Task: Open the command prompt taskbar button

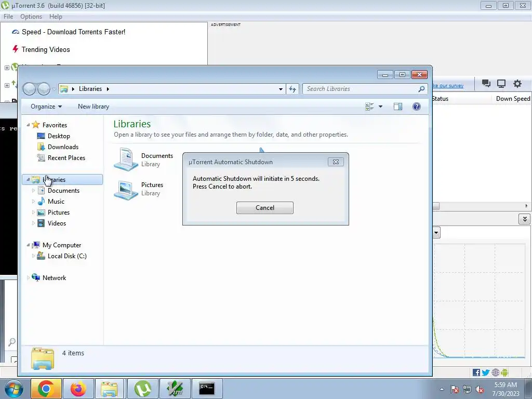Action: 207,389
